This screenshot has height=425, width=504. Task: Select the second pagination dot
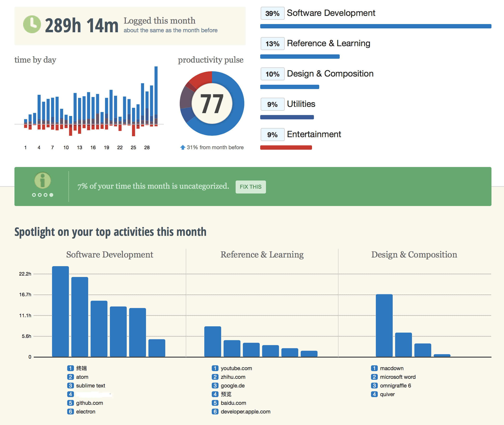click(40, 195)
